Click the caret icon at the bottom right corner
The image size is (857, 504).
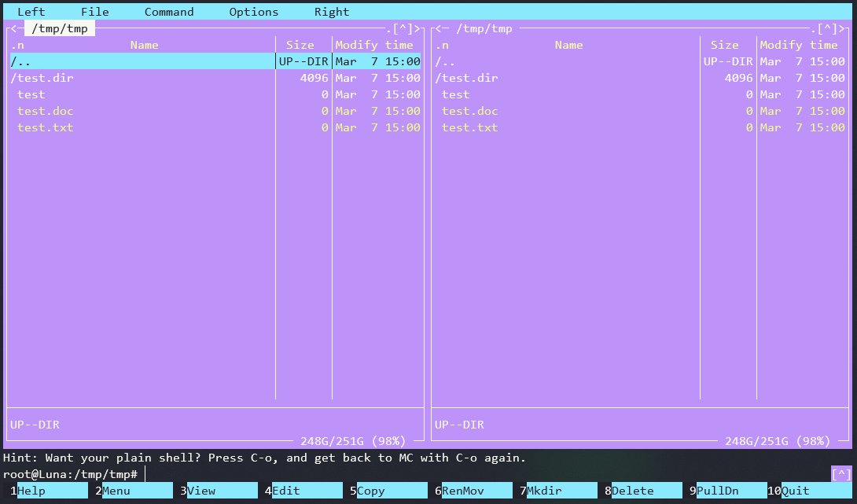click(x=840, y=473)
